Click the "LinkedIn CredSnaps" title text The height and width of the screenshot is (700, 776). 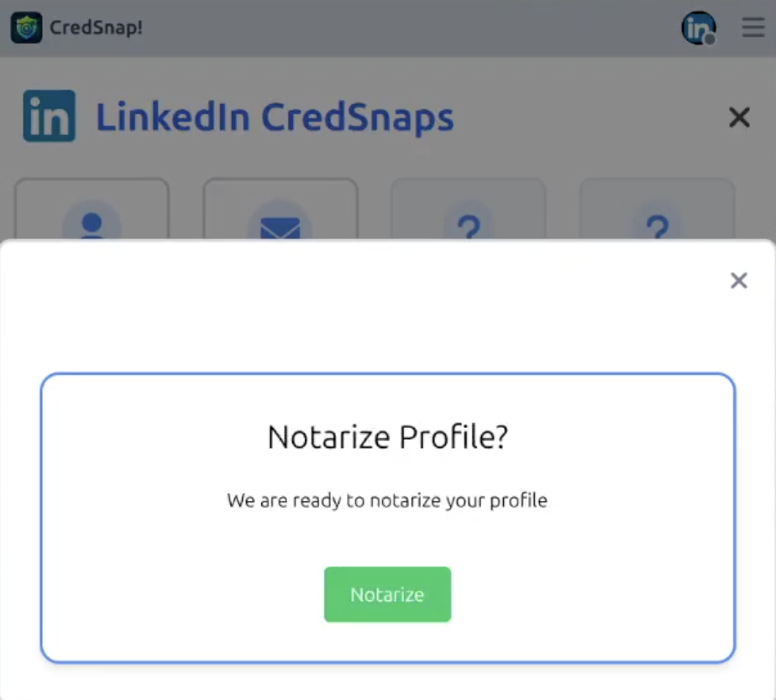point(275,118)
